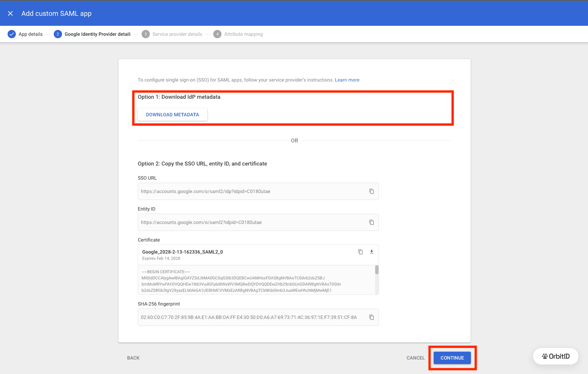Click inside the Entity ID field
Viewport: 588px width, 374px height.
pyautogui.click(x=258, y=222)
